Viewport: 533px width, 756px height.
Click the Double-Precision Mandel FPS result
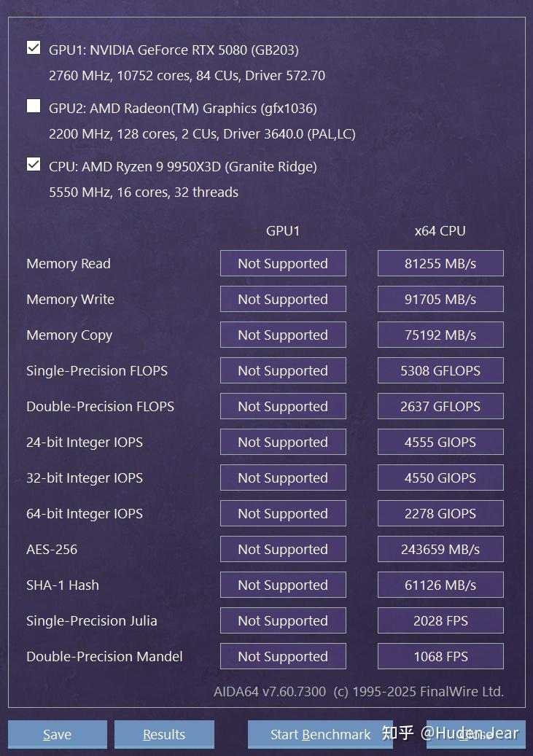[440, 656]
